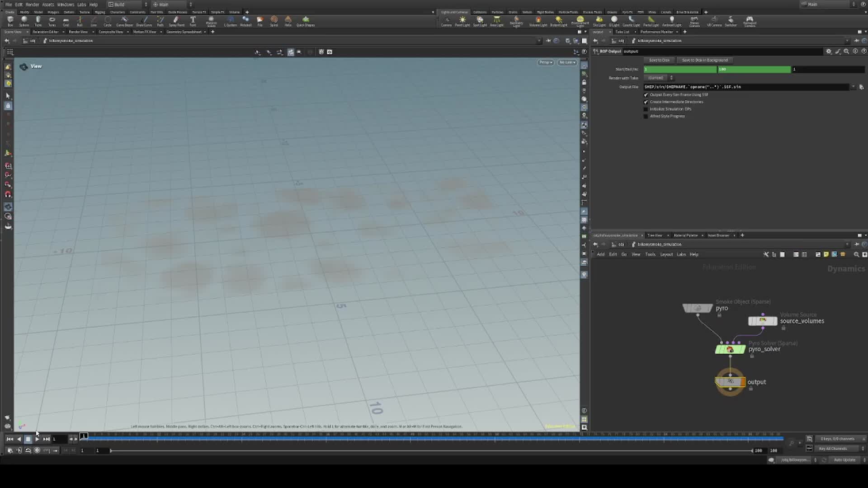Click the Output File chooser icon
Screen dimensions: 868x488
pos(861,87)
